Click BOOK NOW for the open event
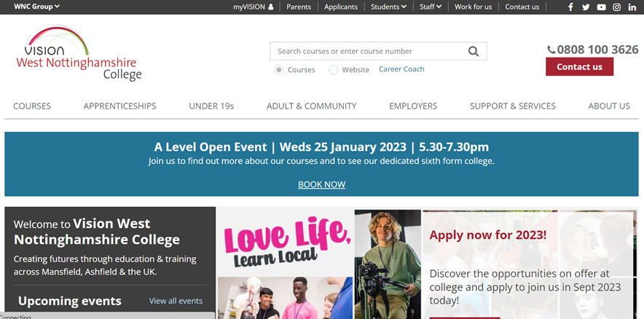 [321, 184]
